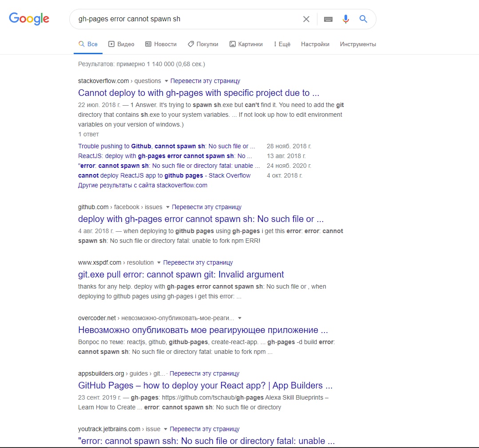Open '"error: cannot spawn ssh' youtrack result
This screenshot has width=479, height=448.
coord(206,441)
